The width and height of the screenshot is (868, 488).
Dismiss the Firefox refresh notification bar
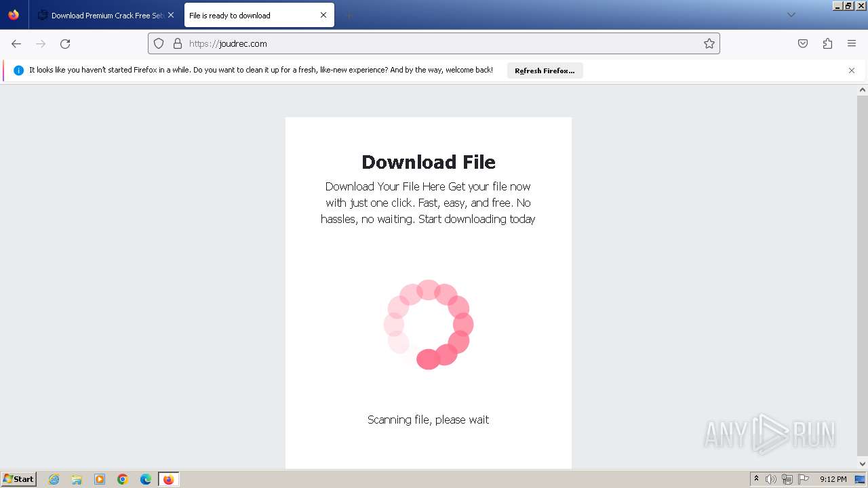tap(852, 70)
